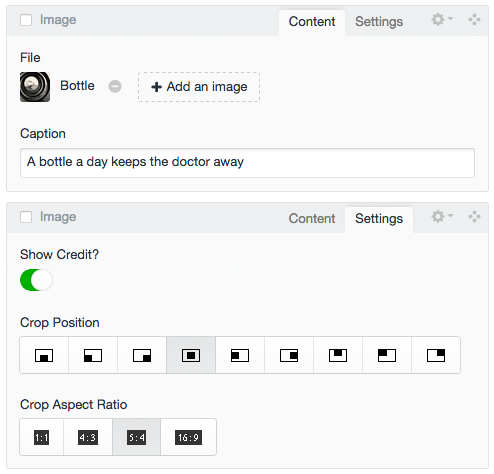494x474 pixels.
Task: Toggle the Show Credit switch
Action: click(36, 280)
